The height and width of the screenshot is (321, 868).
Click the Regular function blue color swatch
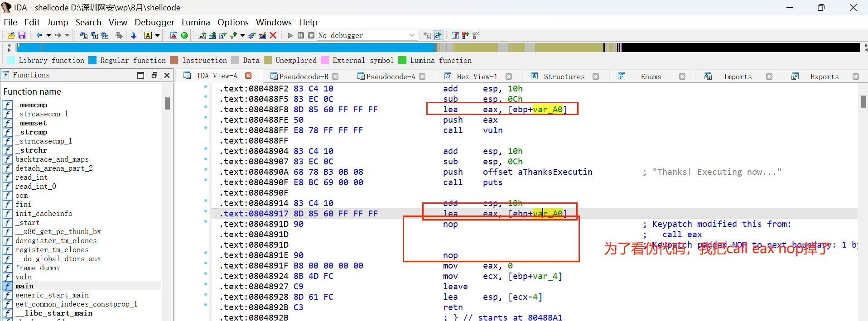click(92, 60)
